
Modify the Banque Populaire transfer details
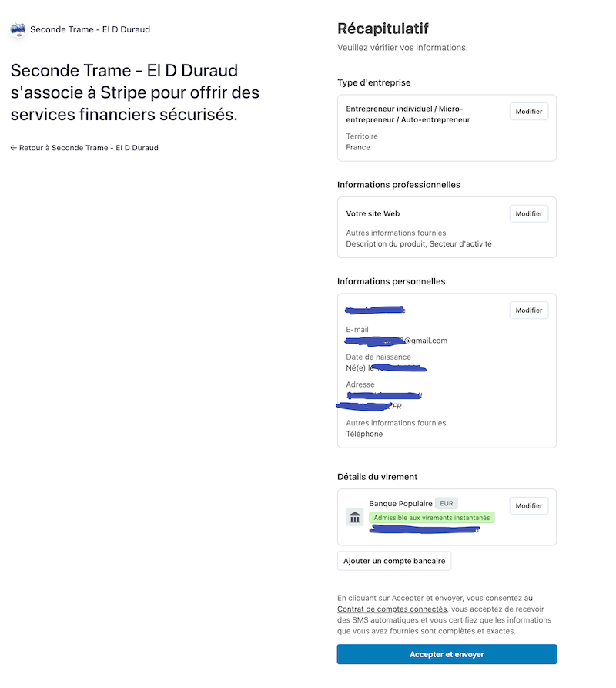coord(529,506)
